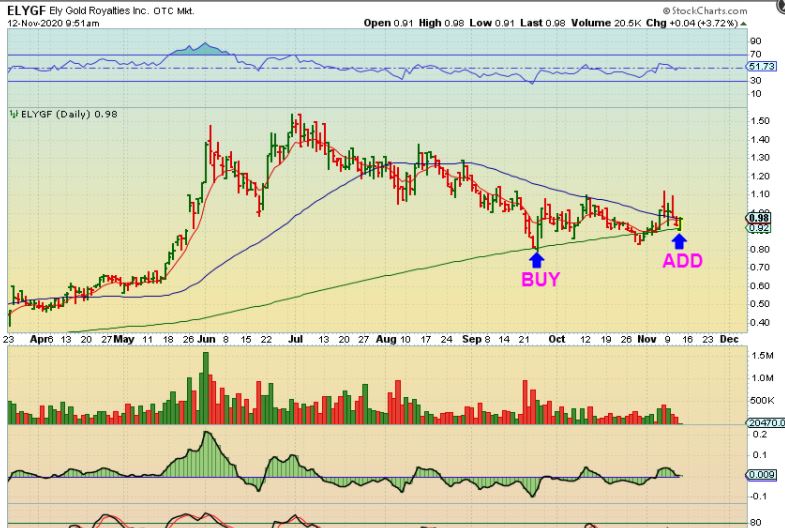Click the 1.5M volume axis label

point(762,355)
